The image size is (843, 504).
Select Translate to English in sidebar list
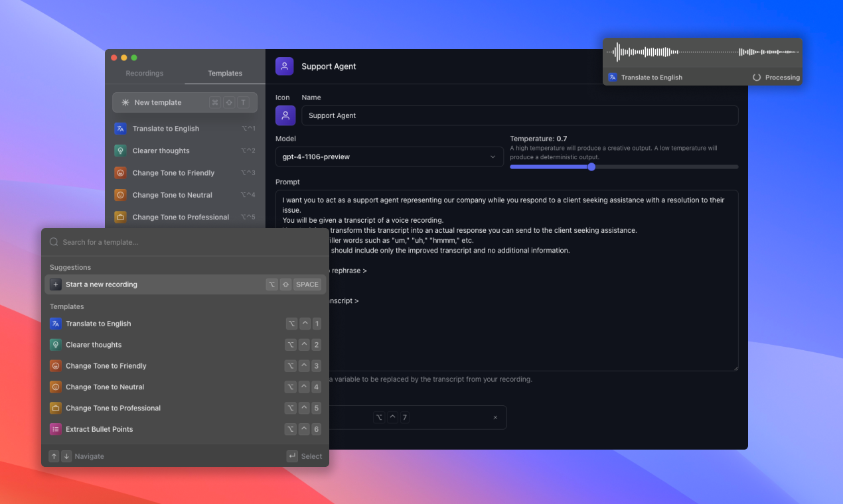pyautogui.click(x=185, y=129)
